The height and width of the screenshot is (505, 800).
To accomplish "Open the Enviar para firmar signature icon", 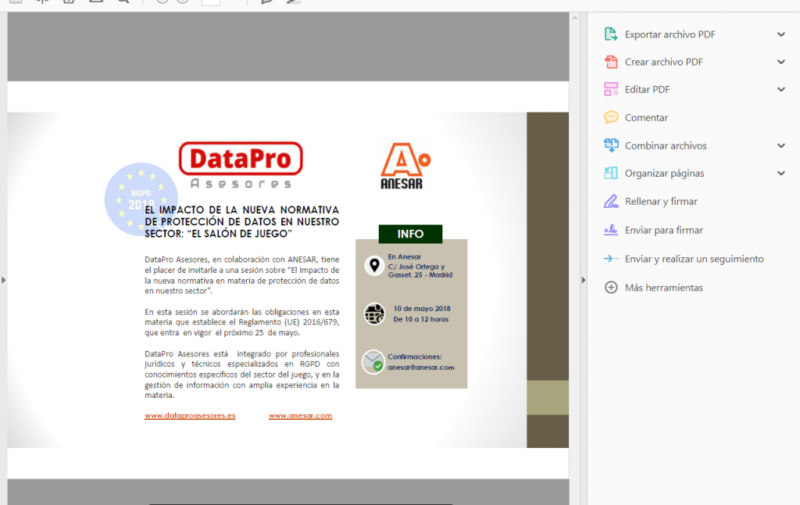I will pyautogui.click(x=611, y=230).
